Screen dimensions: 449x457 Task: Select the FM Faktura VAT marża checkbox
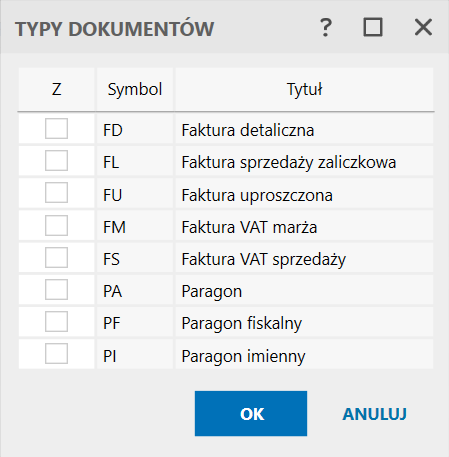coord(56,225)
